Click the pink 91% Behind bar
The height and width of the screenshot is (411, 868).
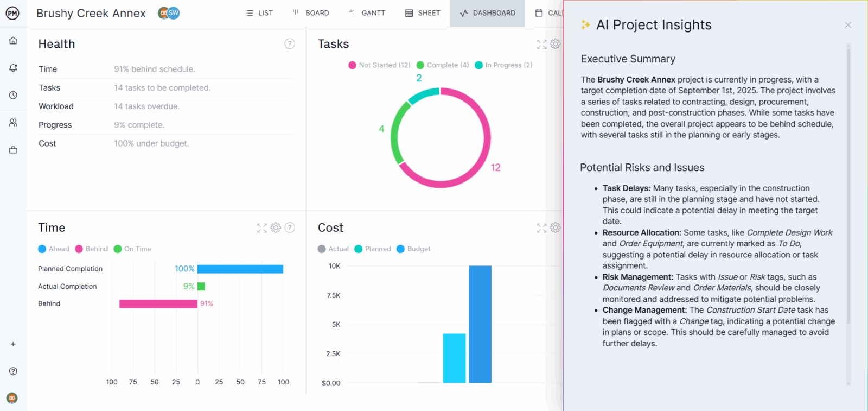158,304
